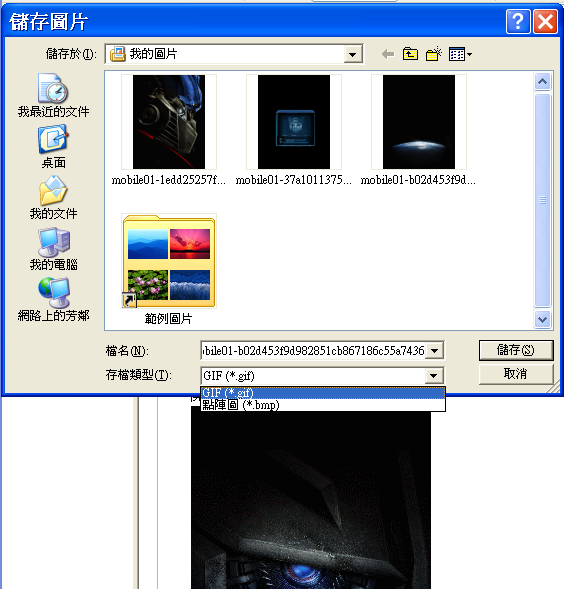Choose 點陣圖 (*.bmp) from type list
This screenshot has width=564, height=589.
click(323, 405)
